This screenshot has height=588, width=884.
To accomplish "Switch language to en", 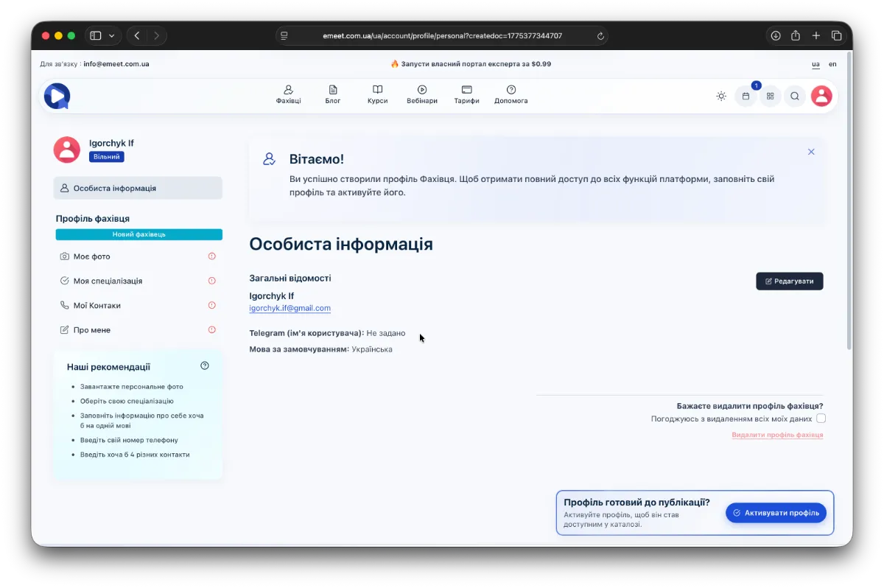I will pos(832,64).
